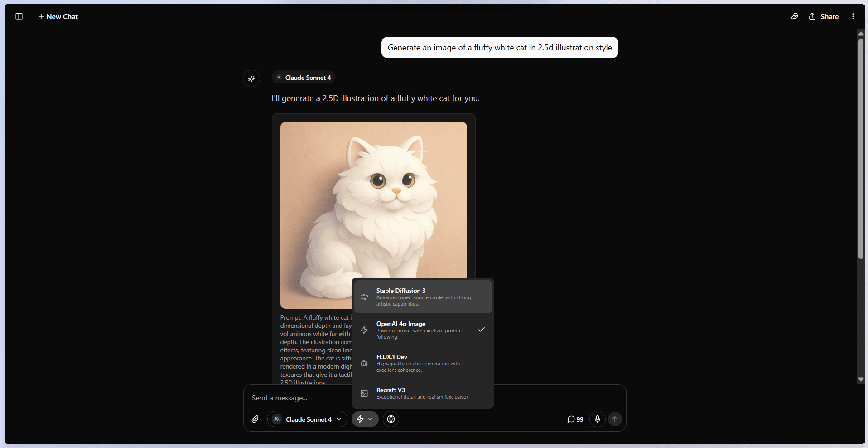Click the user prompt message bubble
The width and height of the screenshot is (868, 448).
pos(500,48)
